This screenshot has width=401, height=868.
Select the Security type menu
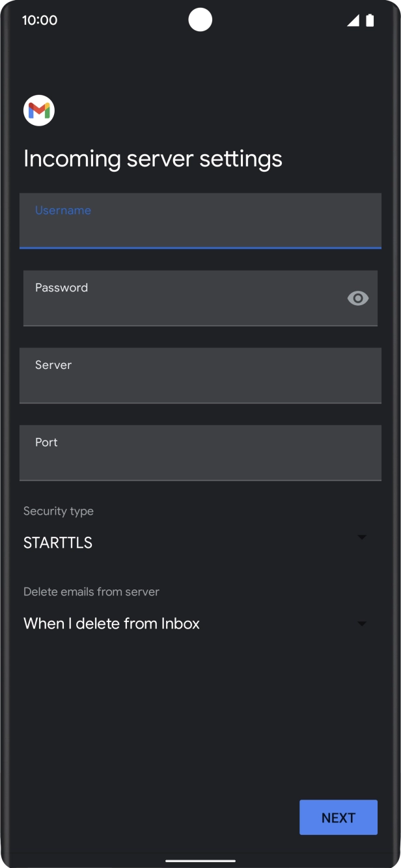tap(195, 539)
